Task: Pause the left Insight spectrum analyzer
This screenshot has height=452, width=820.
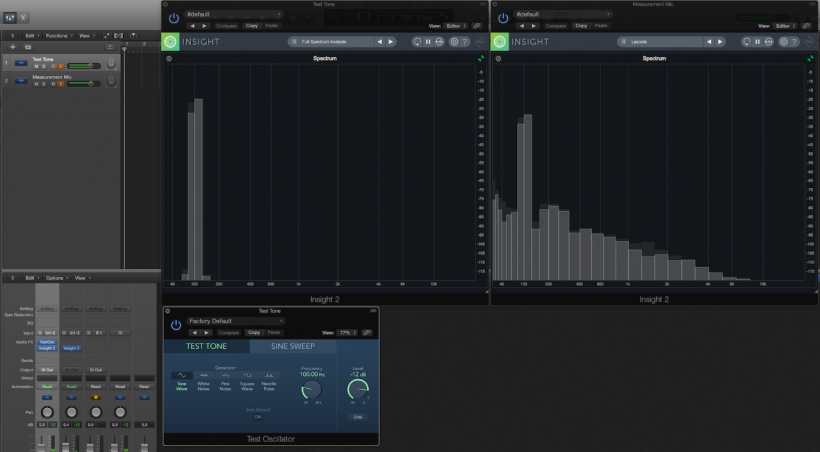Action: coord(428,42)
